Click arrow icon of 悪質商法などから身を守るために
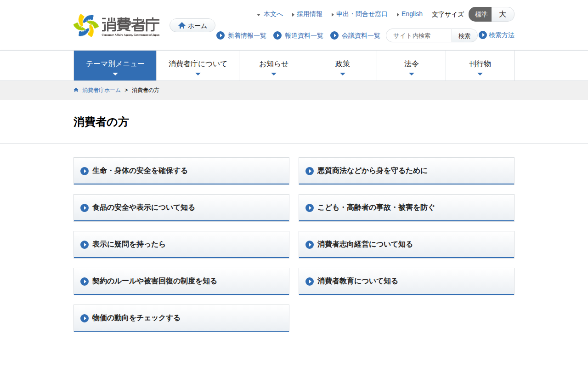The image size is (588, 368). (x=310, y=171)
